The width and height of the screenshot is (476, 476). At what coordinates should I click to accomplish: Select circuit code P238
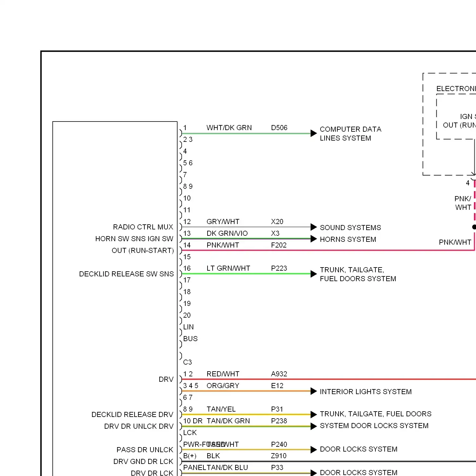tap(279, 421)
